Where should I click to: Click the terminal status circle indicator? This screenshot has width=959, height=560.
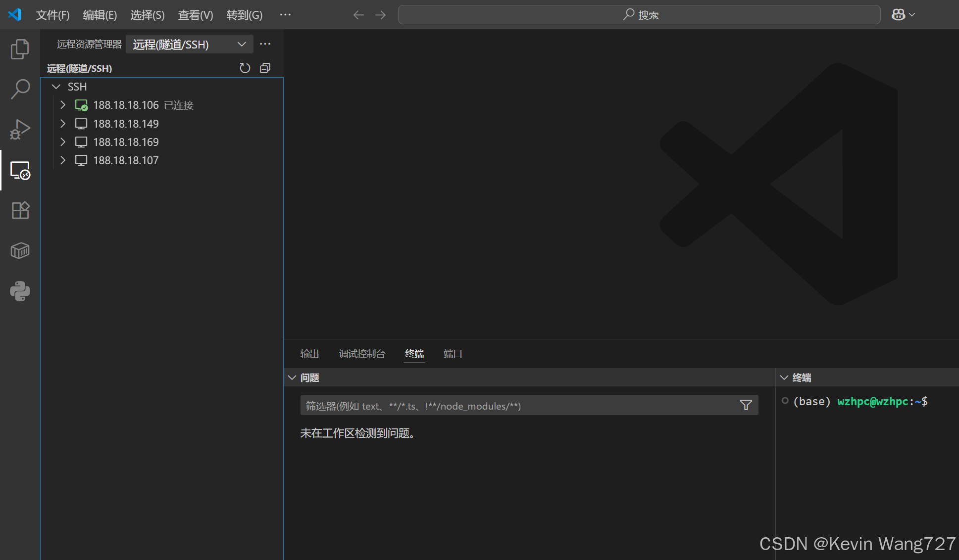(x=785, y=401)
